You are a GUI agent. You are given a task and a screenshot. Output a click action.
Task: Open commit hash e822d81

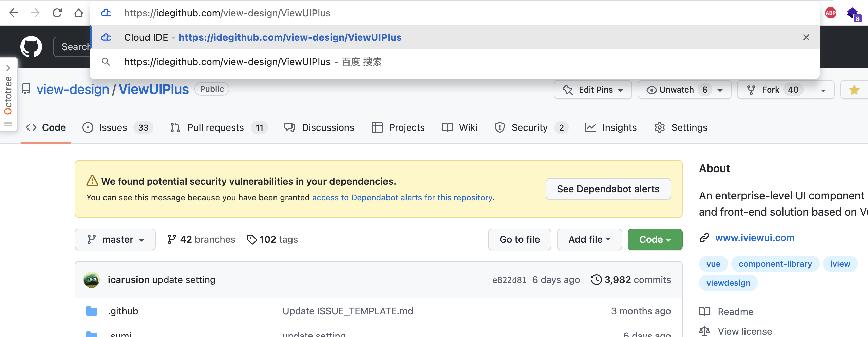pos(509,280)
